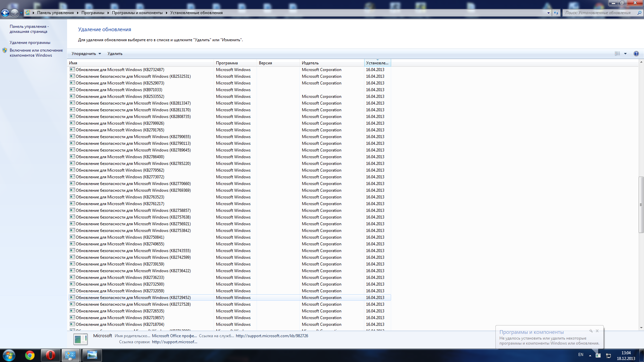Sort by 'Версия' column header
The image size is (644, 362).
click(x=278, y=63)
